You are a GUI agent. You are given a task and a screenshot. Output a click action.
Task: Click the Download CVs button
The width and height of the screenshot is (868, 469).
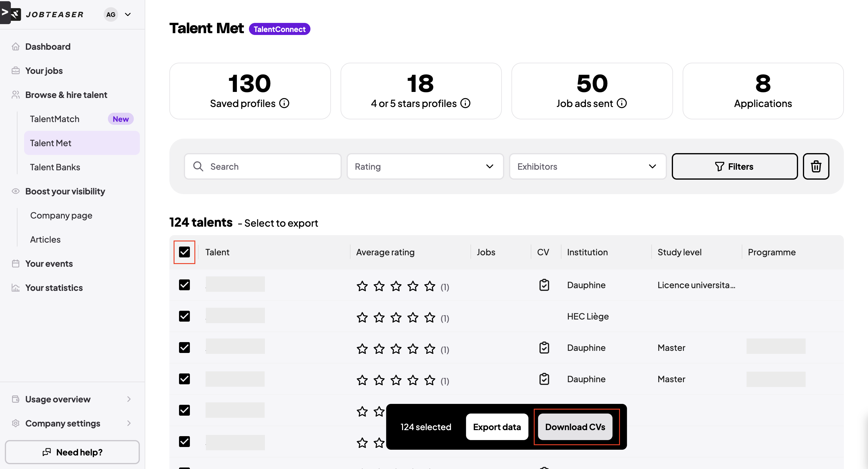575,427
